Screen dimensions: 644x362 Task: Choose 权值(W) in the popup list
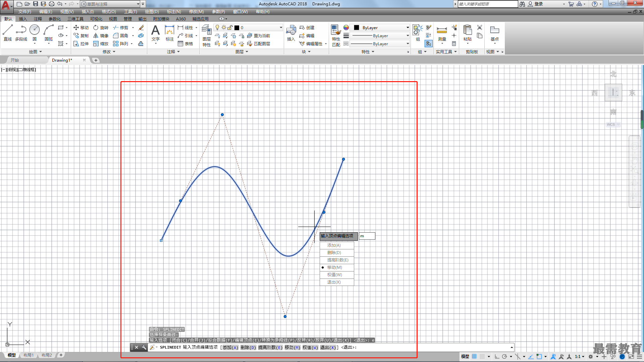click(x=337, y=275)
